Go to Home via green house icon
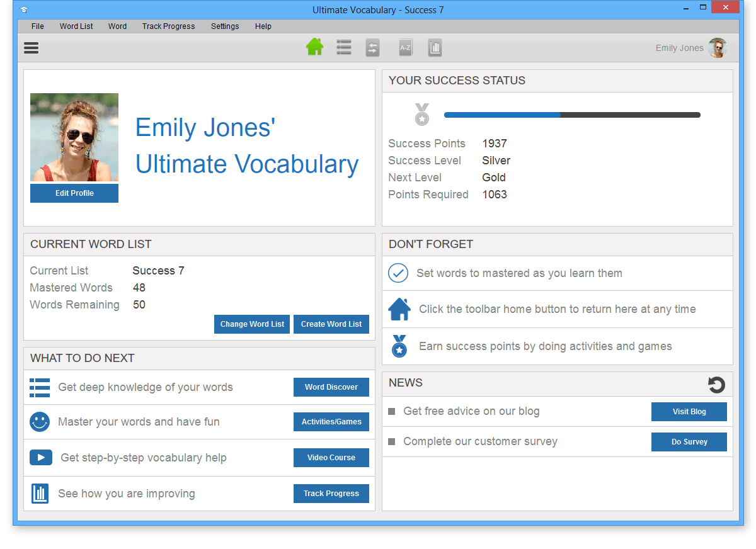 click(x=314, y=47)
